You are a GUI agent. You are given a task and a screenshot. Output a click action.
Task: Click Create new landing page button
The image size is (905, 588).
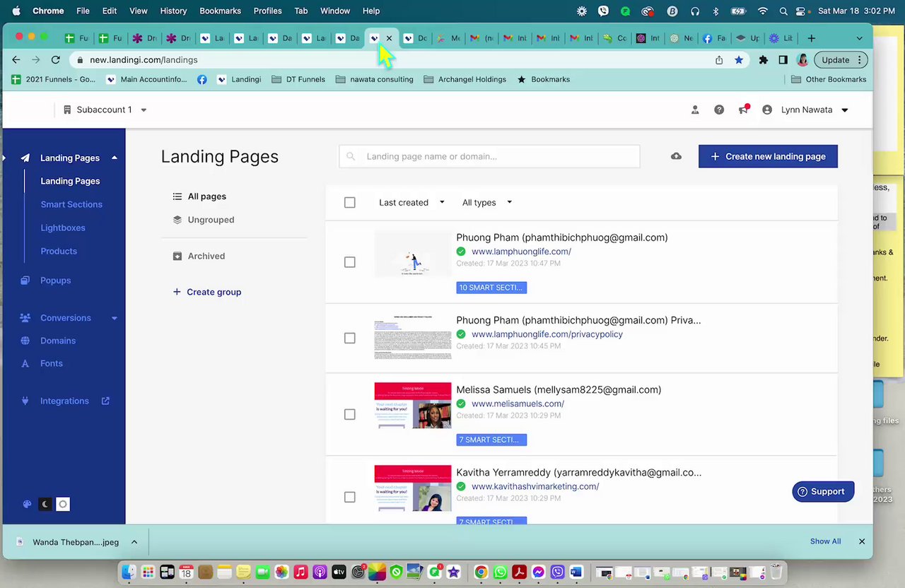pyautogui.click(x=768, y=156)
